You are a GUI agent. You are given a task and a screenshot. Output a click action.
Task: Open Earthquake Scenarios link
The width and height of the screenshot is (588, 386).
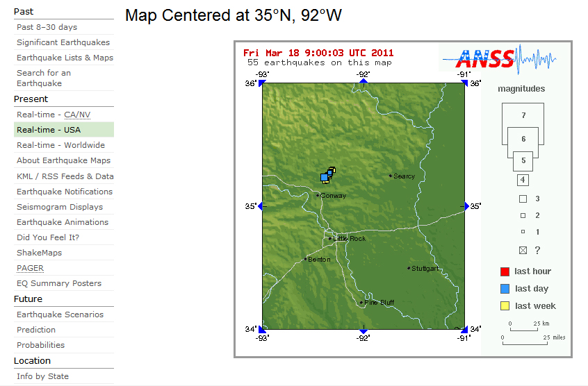(60, 314)
